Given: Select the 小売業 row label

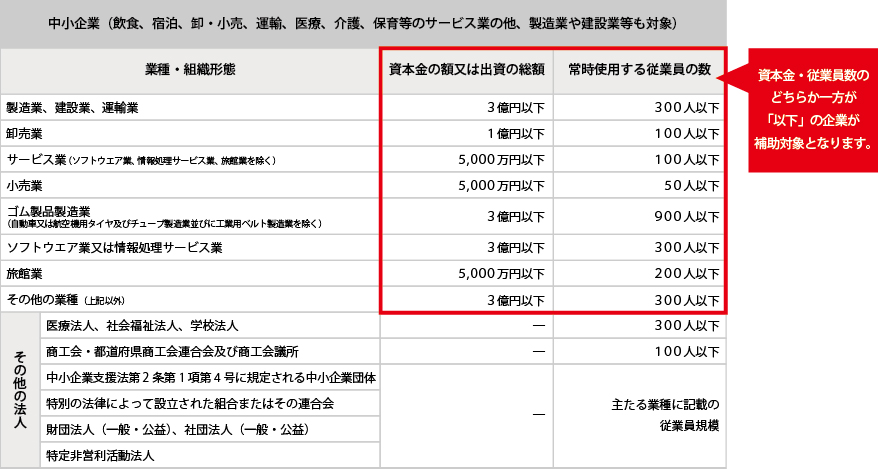Looking at the screenshot, I should point(25,185).
